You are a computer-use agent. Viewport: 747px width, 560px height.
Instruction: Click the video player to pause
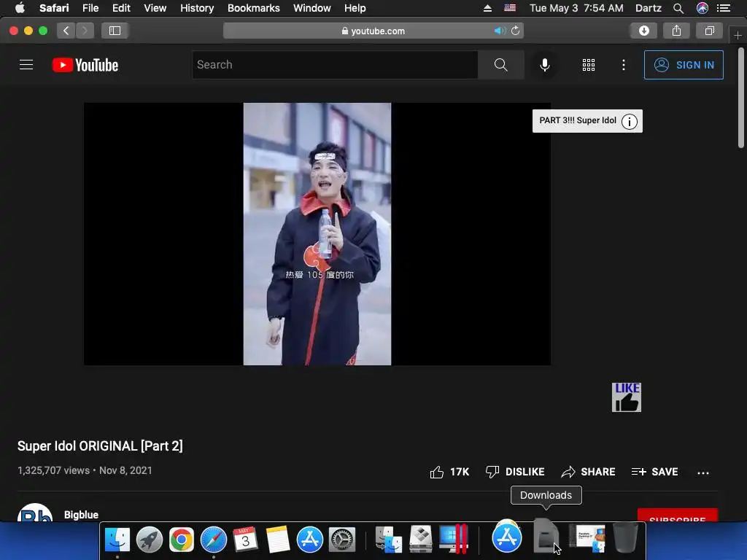[317, 234]
